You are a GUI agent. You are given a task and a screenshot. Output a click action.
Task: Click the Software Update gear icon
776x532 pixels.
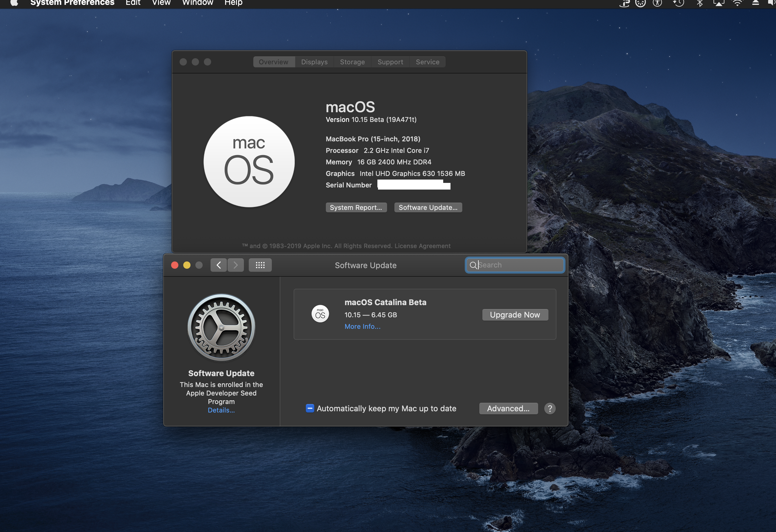(221, 328)
